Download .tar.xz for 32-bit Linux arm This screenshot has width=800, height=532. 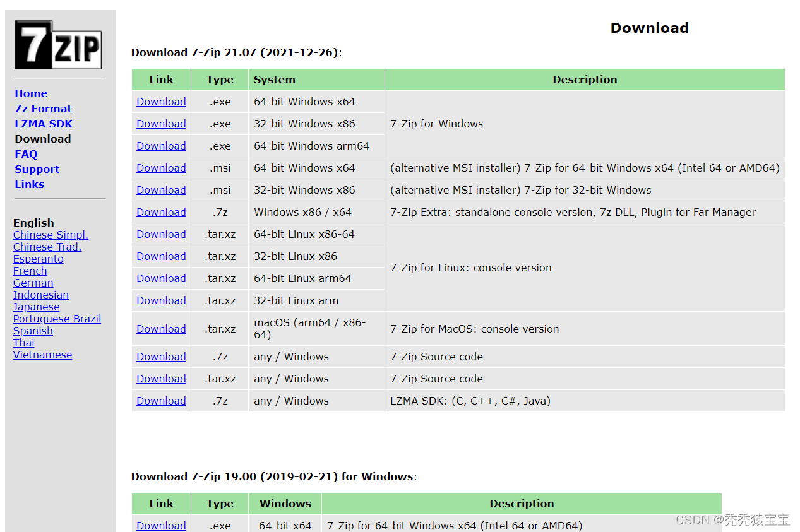161,300
